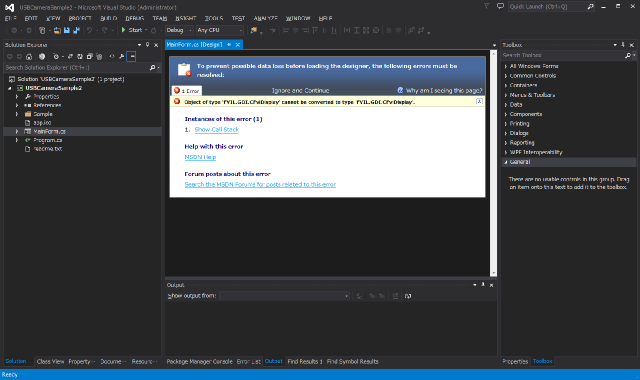
Task: Open the Any CPU platform dropdown
Action: (220, 30)
